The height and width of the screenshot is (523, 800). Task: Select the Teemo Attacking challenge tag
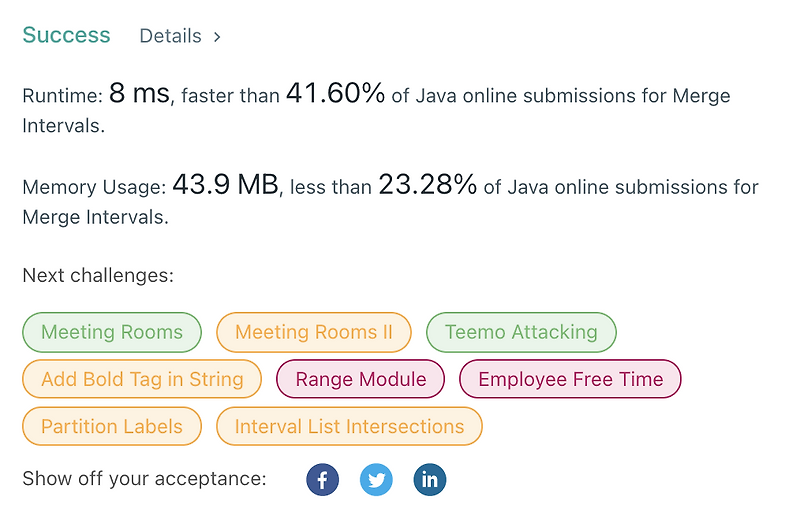click(x=521, y=332)
